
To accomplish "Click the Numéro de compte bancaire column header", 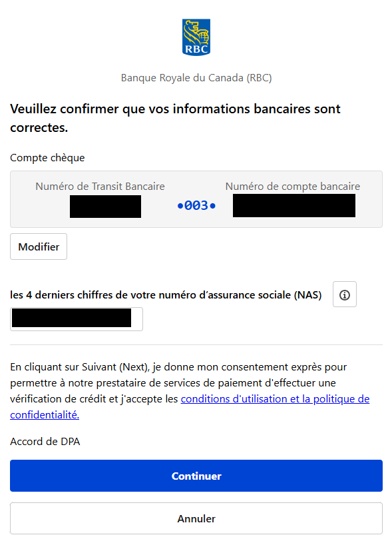I will pyautogui.click(x=294, y=187).
